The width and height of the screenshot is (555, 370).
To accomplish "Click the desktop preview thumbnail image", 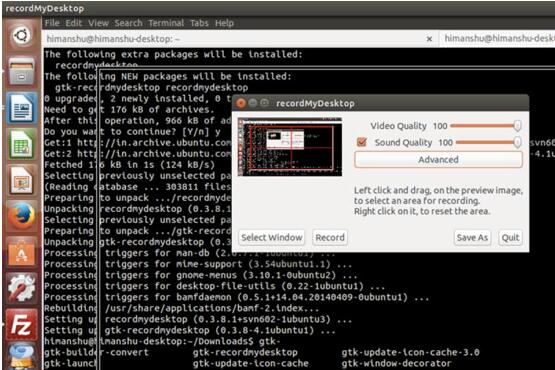I will (x=290, y=147).
